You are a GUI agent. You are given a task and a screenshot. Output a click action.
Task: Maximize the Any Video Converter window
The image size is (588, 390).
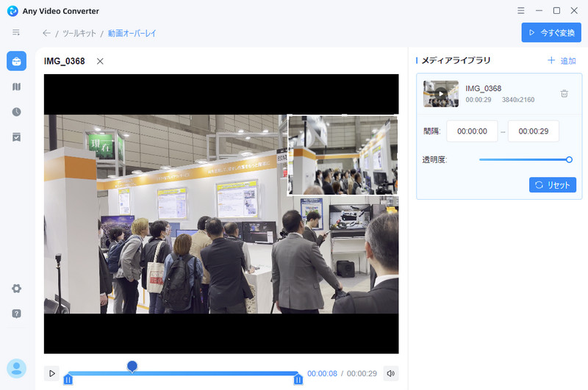pos(556,10)
